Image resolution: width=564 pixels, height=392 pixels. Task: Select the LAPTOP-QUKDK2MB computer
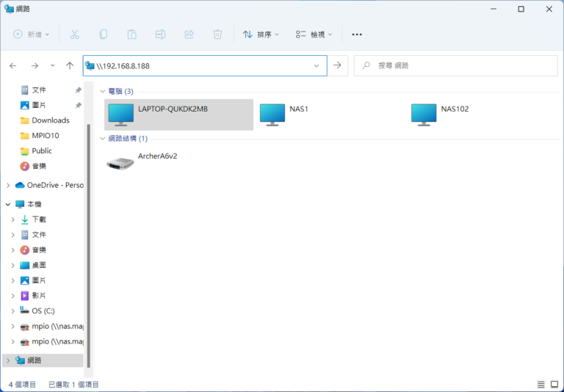point(178,115)
